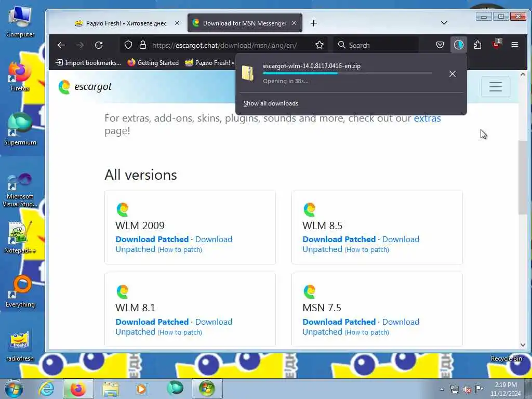Image resolution: width=532 pixels, height=399 pixels.
Task: Launch Internet Explorer from taskbar
Action: (x=46, y=389)
